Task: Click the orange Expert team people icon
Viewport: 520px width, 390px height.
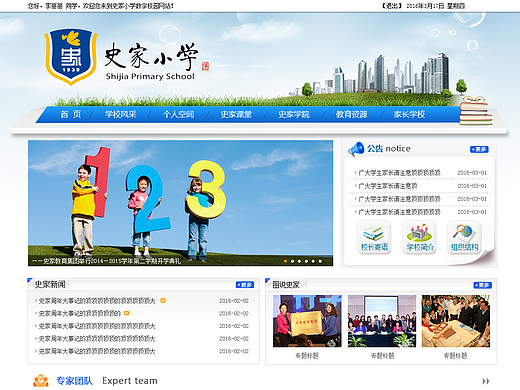Action: tap(41, 381)
